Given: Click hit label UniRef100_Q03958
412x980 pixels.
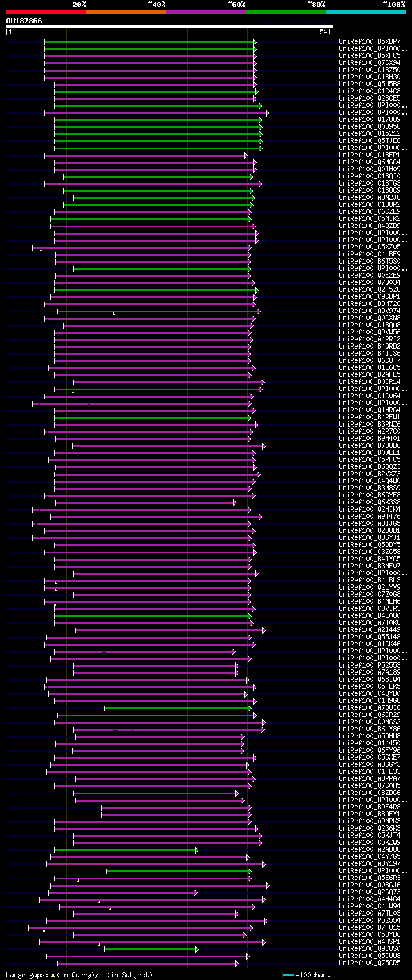Looking at the screenshot, I should point(370,127).
